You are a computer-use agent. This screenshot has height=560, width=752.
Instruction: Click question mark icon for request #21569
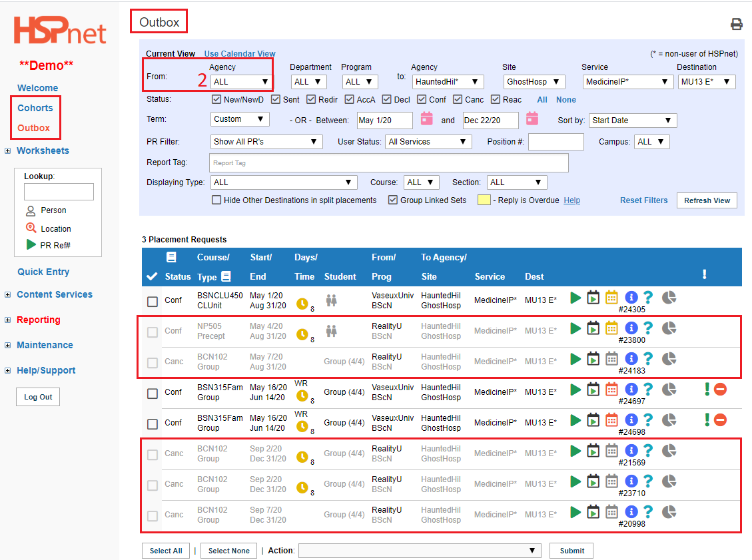[x=648, y=451]
